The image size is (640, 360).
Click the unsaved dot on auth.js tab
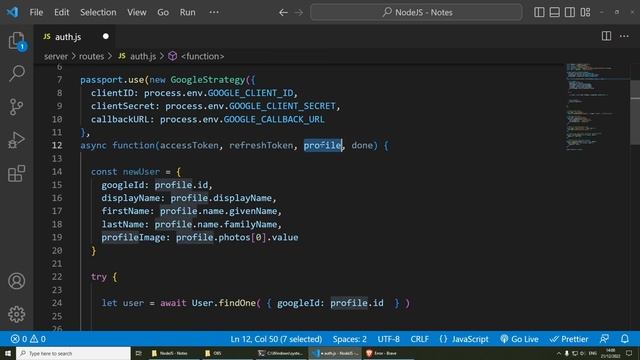point(106,36)
